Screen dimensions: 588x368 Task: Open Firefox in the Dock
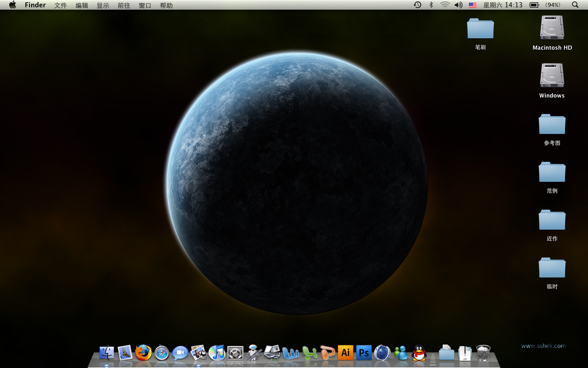(x=143, y=353)
